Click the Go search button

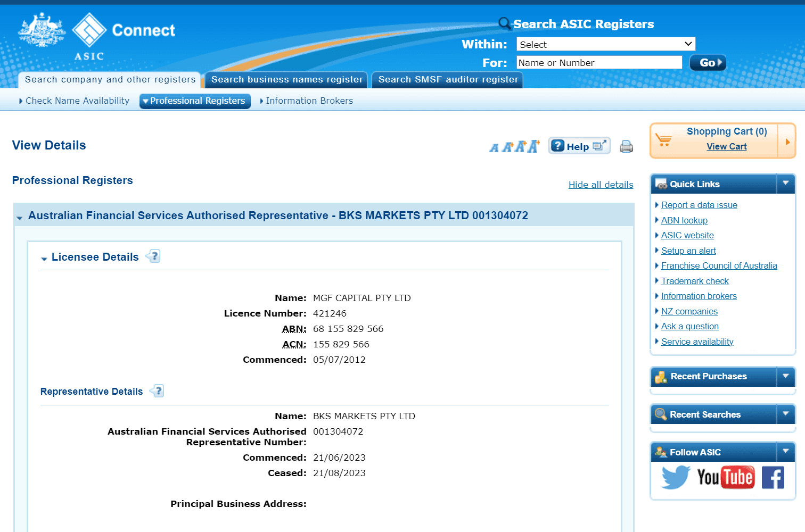pyautogui.click(x=708, y=63)
